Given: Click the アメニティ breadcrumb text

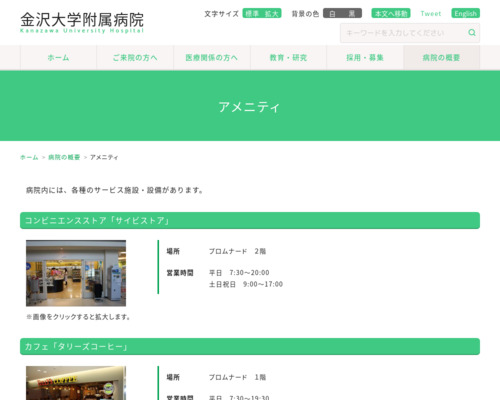Looking at the screenshot, I should pyautogui.click(x=104, y=157).
